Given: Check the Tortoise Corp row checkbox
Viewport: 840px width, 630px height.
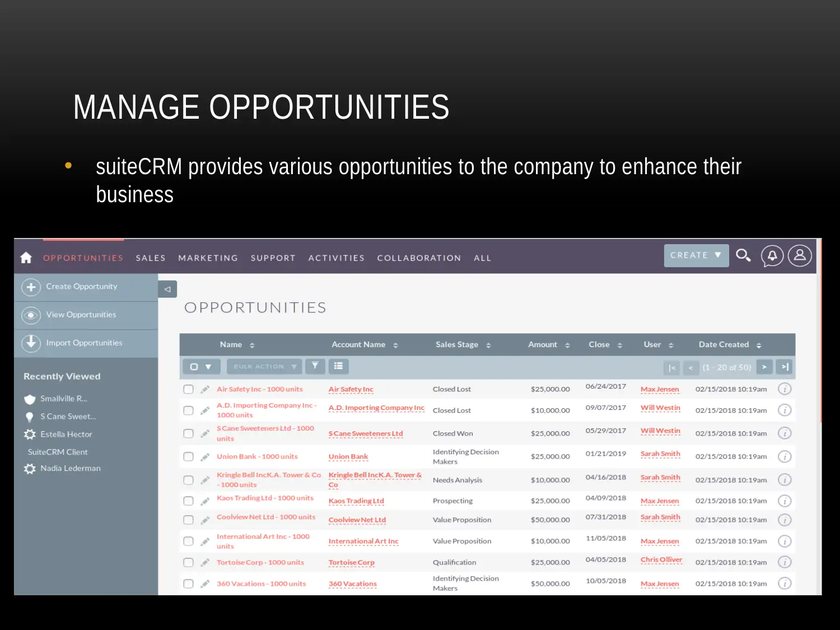Looking at the screenshot, I should 188,562.
